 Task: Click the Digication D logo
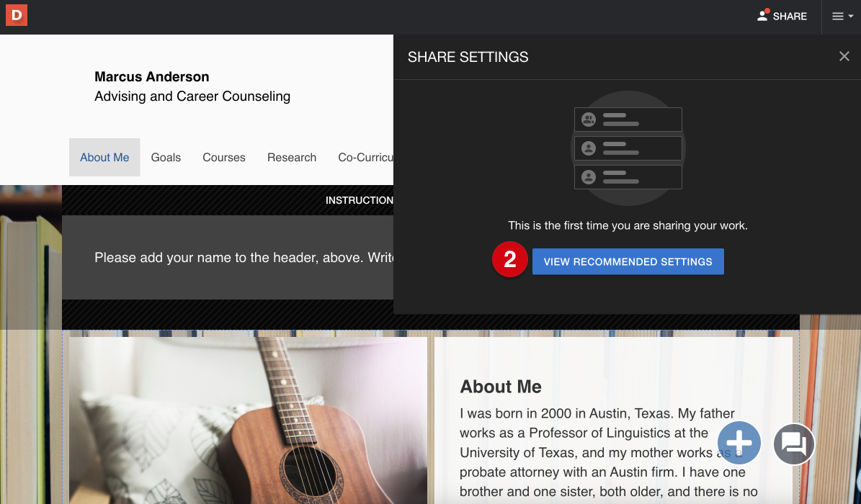tap(17, 15)
